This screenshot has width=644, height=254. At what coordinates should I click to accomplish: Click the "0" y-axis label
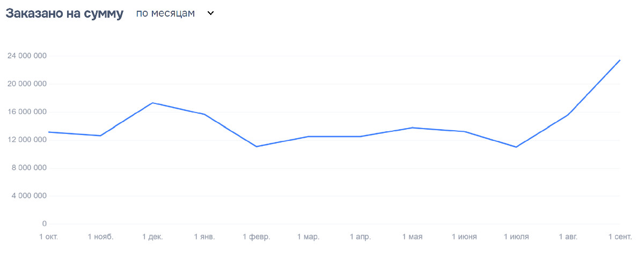[45, 223]
